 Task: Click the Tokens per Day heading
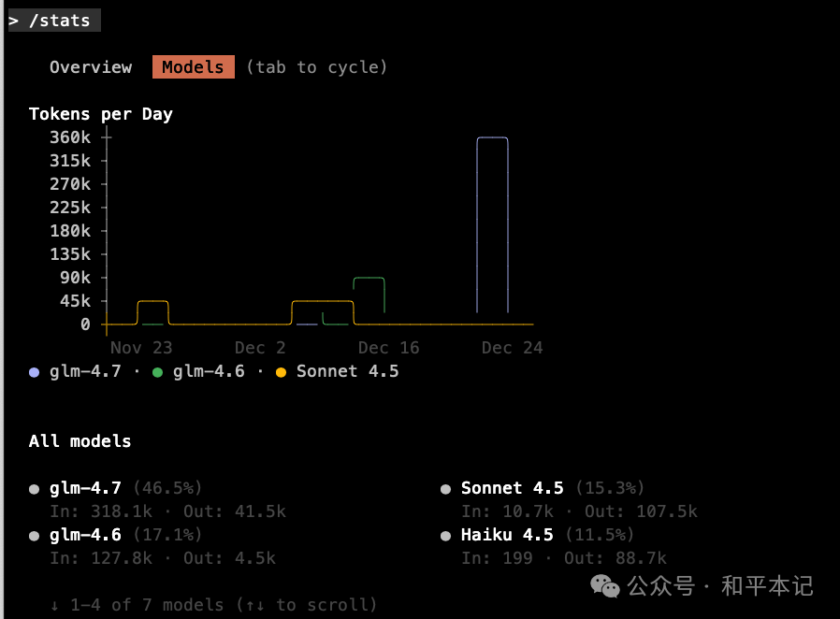coord(101,114)
